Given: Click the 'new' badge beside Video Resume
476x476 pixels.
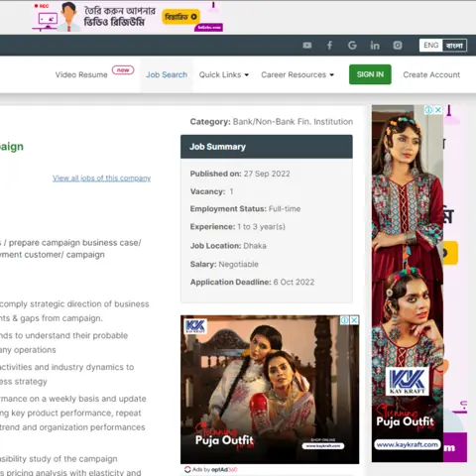Looking at the screenshot, I should point(123,70).
